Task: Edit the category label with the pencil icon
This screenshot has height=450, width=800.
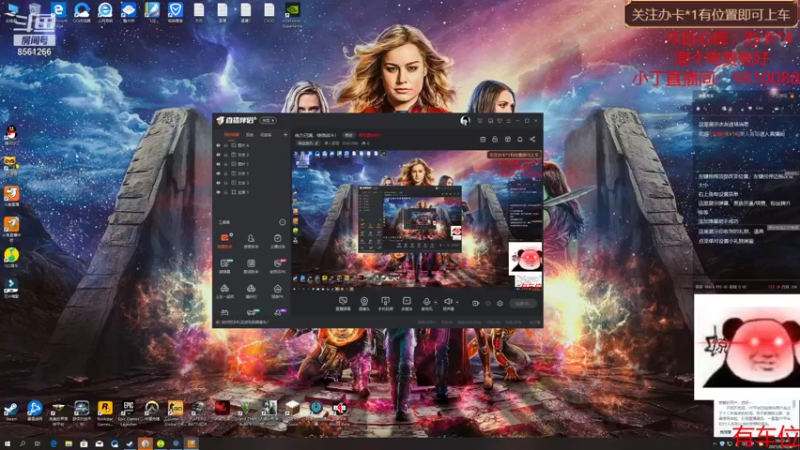Action: coord(308,143)
